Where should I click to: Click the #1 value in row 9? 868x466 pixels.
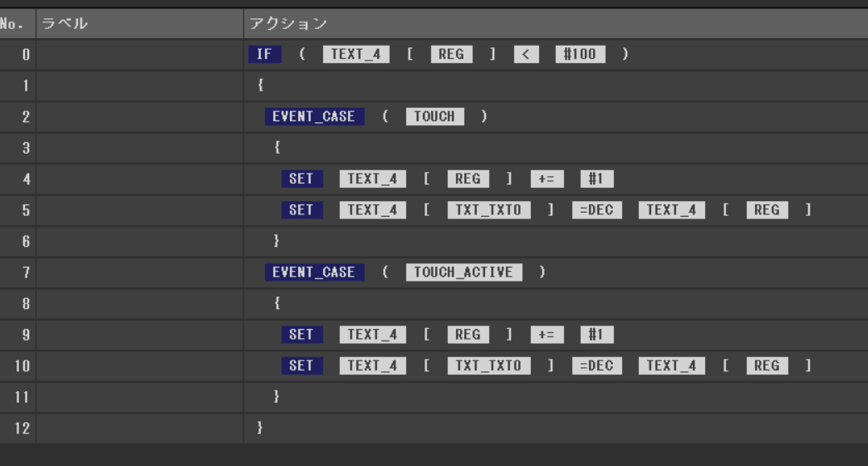(596, 335)
